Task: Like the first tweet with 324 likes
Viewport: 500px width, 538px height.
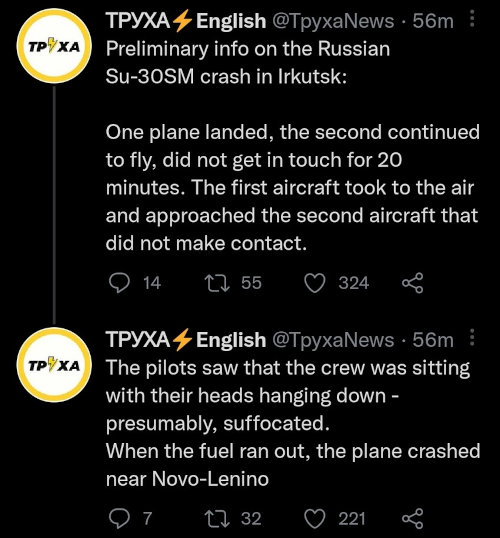Action: (x=315, y=283)
